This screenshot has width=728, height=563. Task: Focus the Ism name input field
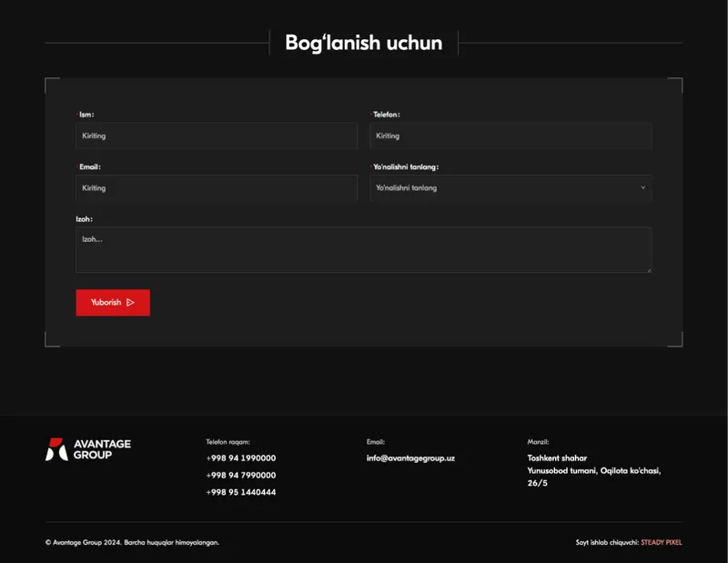point(217,136)
